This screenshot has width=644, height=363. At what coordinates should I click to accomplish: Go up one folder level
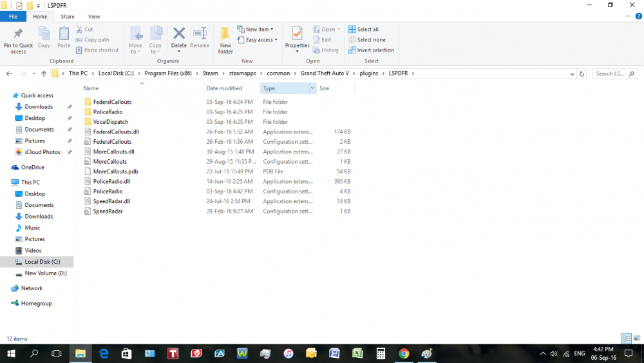(44, 74)
